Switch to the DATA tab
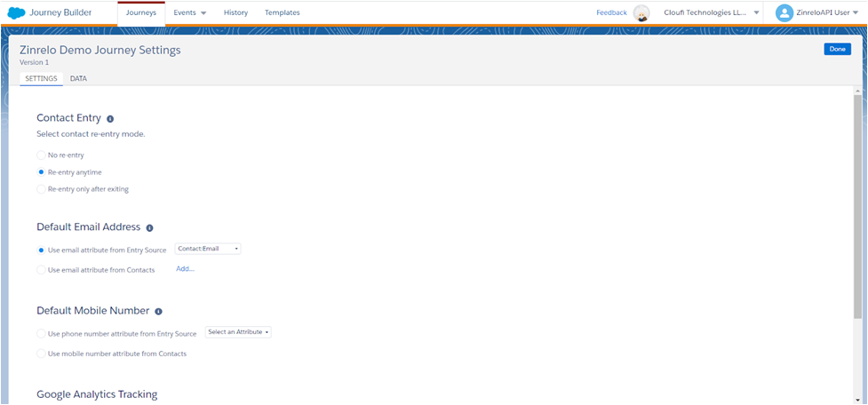 tap(78, 78)
